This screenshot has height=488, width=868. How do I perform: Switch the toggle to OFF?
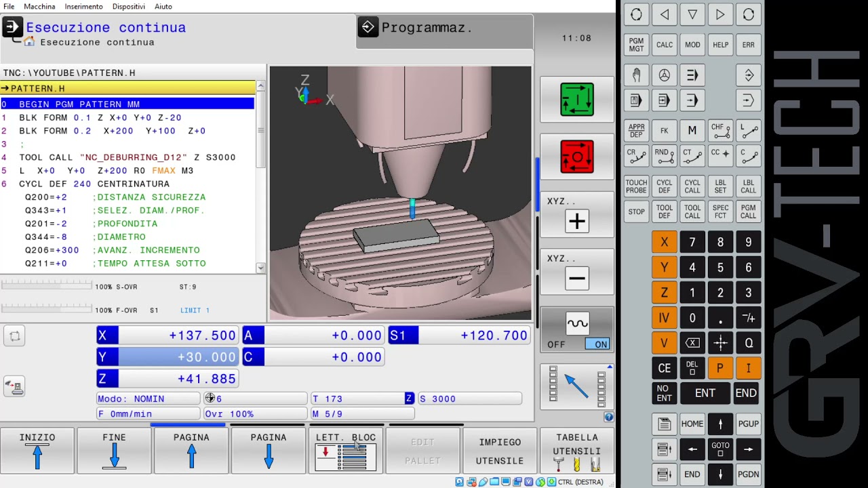pos(557,344)
